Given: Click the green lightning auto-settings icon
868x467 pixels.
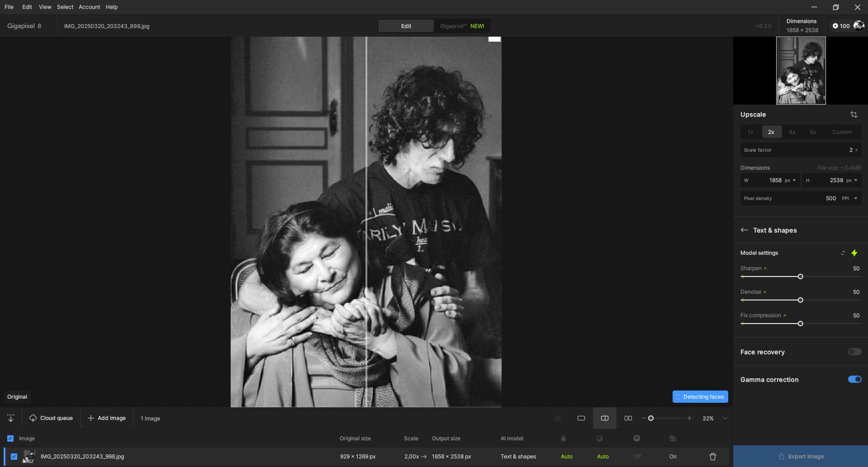Looking at the screenshot, I should click(854, 253).
